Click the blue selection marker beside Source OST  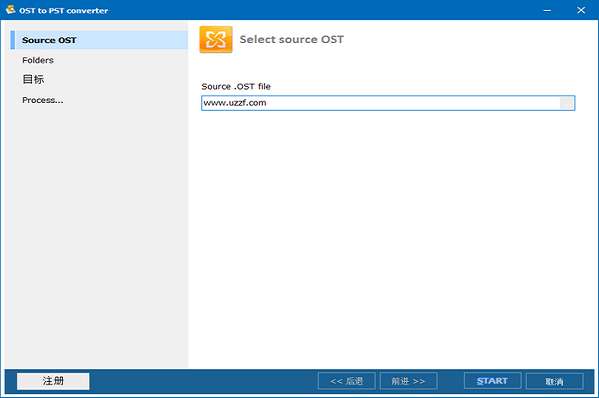coord(13,40)
